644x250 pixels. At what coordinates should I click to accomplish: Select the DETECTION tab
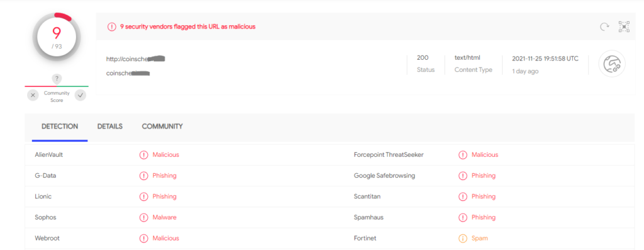pyautogui.click(x=60, y=127)
